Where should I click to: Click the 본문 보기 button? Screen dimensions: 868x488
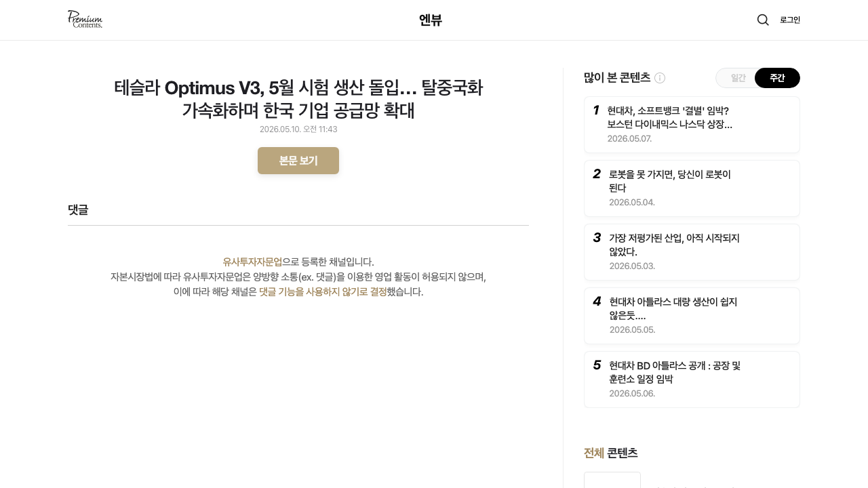coord(298,161)
